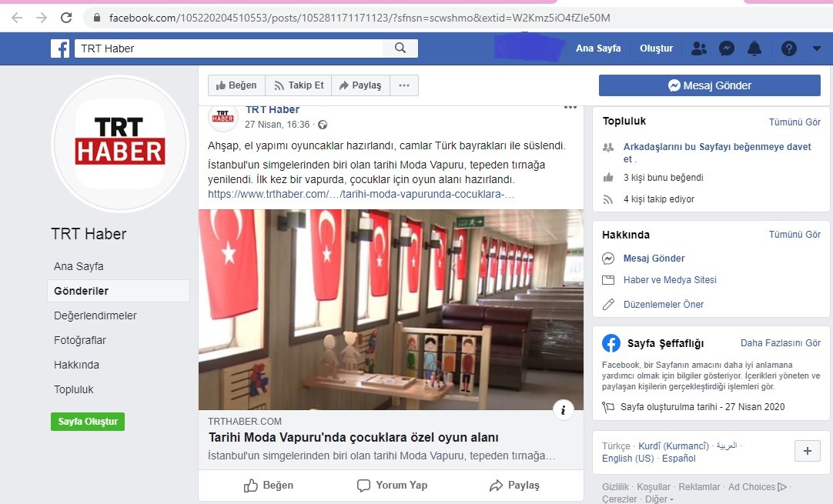The image size is (833, 504).
Task: Open the notifications bell
Action: (x=754, y=48)
